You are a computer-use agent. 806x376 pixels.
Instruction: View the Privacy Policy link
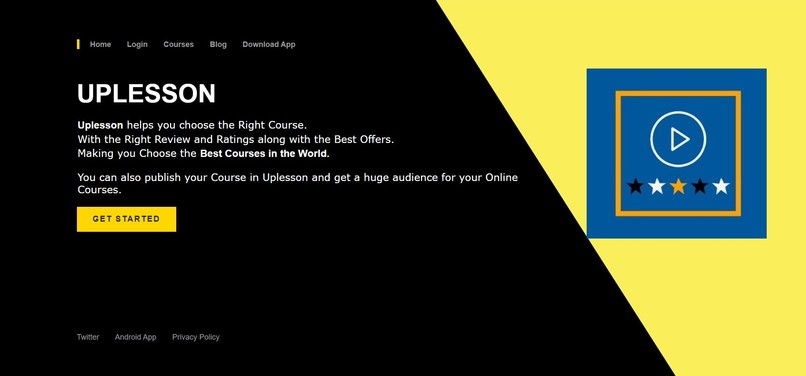(x=196, y=337)
